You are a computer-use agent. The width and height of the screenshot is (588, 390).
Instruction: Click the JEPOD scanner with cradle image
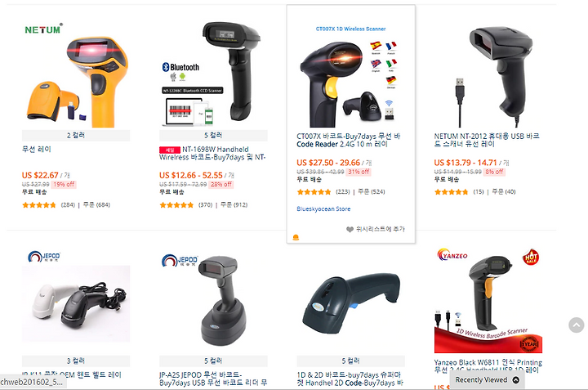click(213, 300)
